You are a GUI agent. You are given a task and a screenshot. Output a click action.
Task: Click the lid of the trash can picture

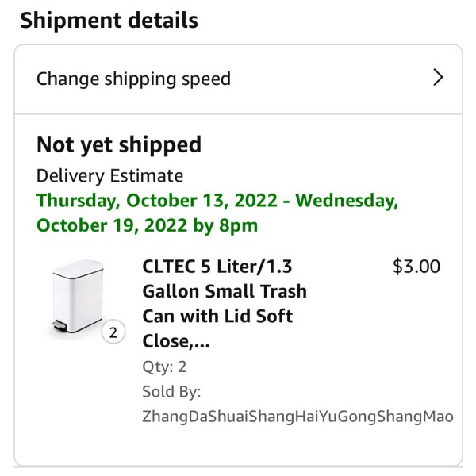coord(79,269)
